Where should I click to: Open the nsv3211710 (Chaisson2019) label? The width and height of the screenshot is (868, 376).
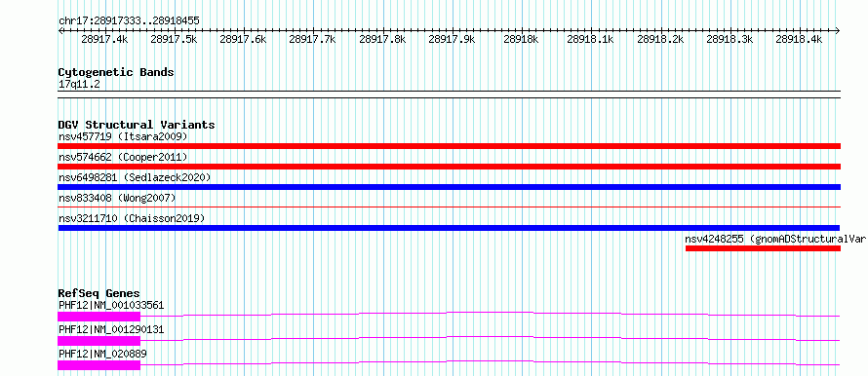pos(132,218)
